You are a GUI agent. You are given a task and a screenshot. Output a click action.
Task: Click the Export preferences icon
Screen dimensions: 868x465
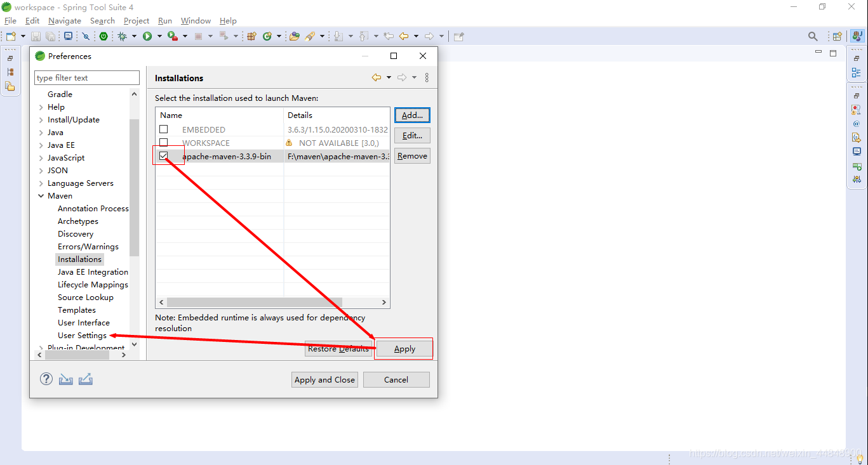tap(86, 379)
